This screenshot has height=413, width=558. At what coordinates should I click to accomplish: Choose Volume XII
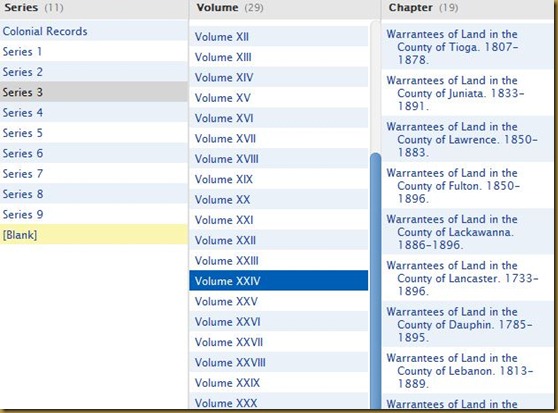point(279,37)
